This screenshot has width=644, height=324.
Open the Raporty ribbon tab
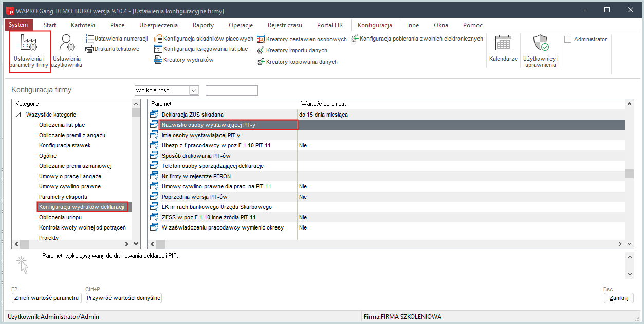point(203,25)
